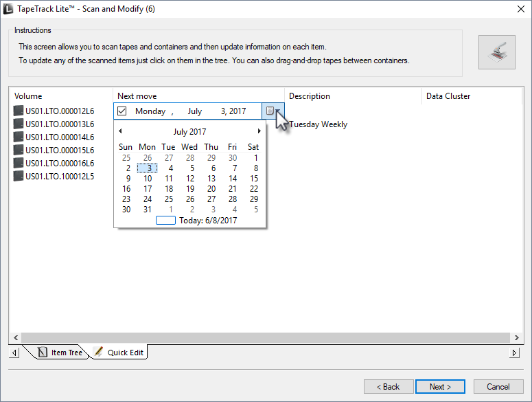The height and width of the screenshot is (402, 532).
Task: Click the tape icon beside US01.LTO.000015L6
Action: pos(19,150)
